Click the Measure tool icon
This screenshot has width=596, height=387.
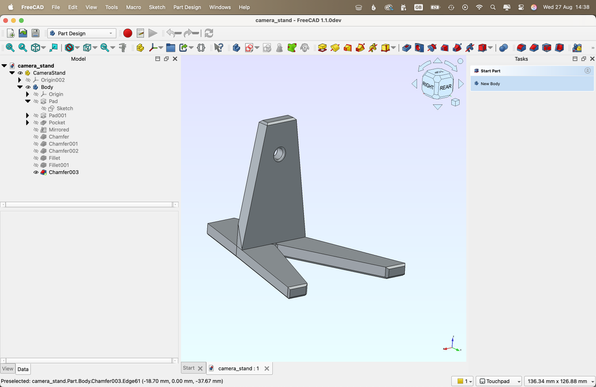tap(123, 48)
